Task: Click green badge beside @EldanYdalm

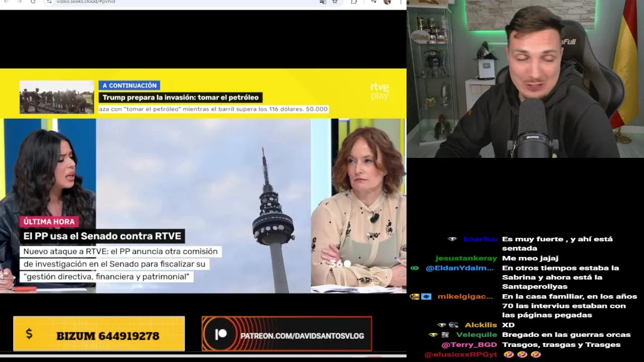Action: click(x=415, y=268)
